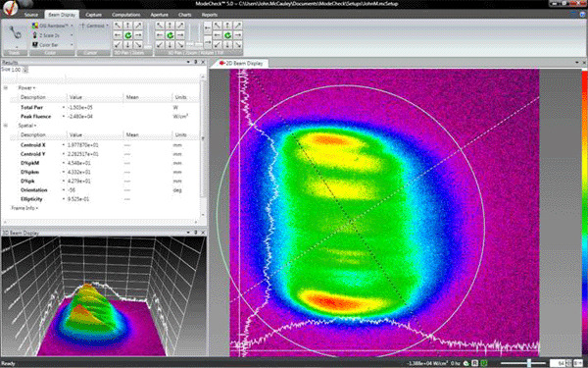Viewport: 588px width, 368px height.
Task: Click the zoom slider in status bar
Action: 523,363
